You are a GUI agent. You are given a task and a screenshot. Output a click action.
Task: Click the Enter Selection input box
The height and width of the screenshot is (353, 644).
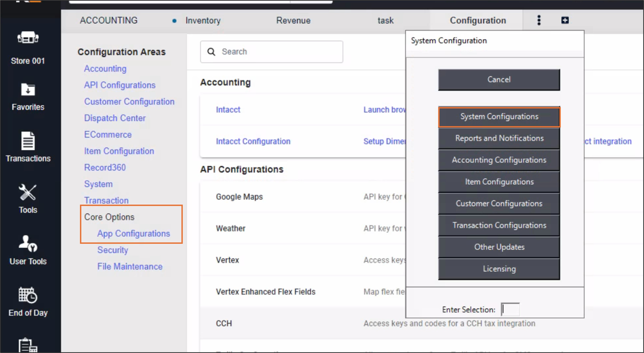510,309
